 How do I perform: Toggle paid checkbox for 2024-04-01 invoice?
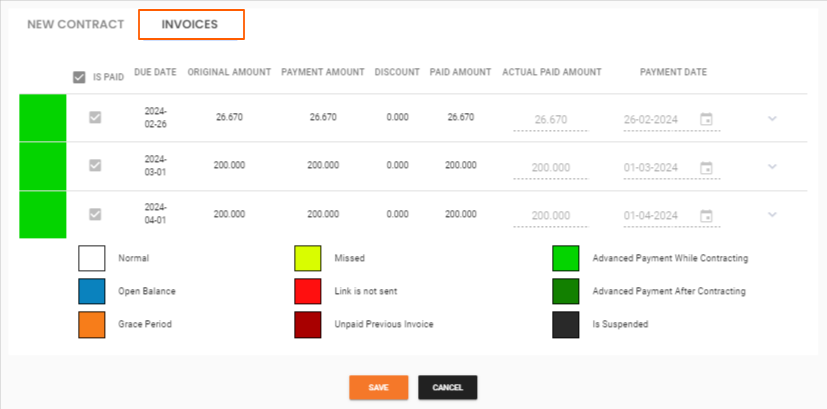95,213
